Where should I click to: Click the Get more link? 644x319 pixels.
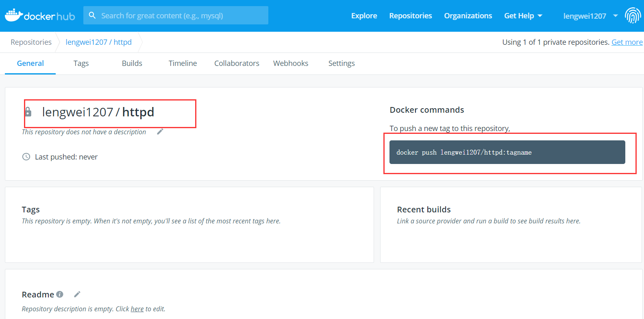click(627, 42)
